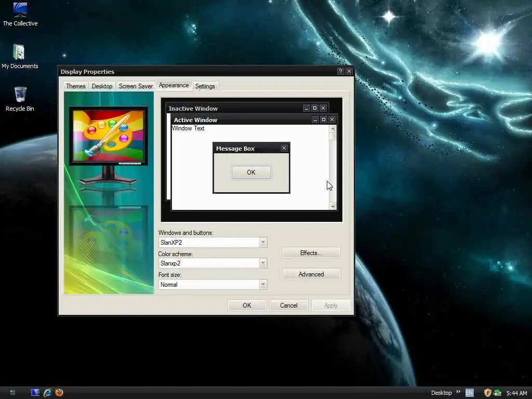Open the security shield tray icon
The height and width of the screenshot is (399, 532).
[x=487, y=393]
